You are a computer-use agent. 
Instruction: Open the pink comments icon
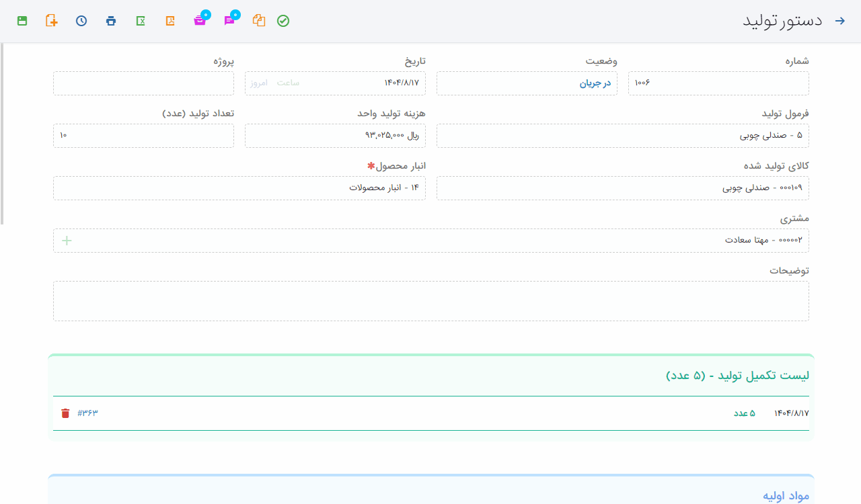click(x=229, y=21)
